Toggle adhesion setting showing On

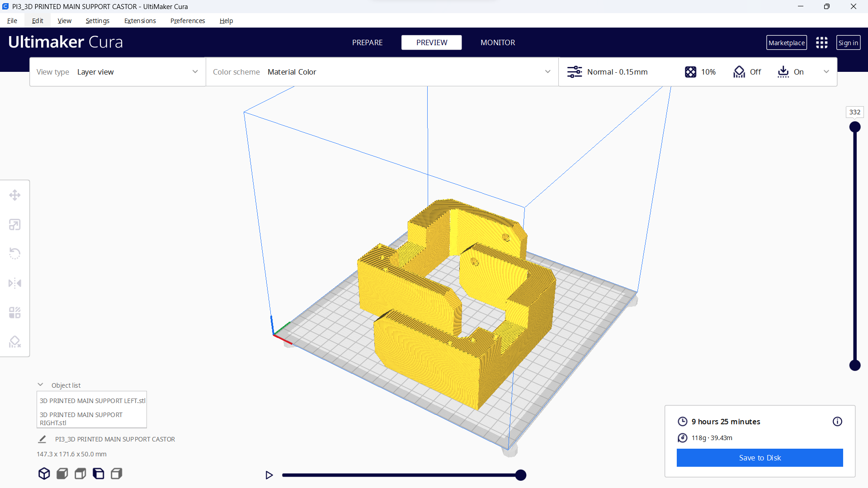click(790, 72)
